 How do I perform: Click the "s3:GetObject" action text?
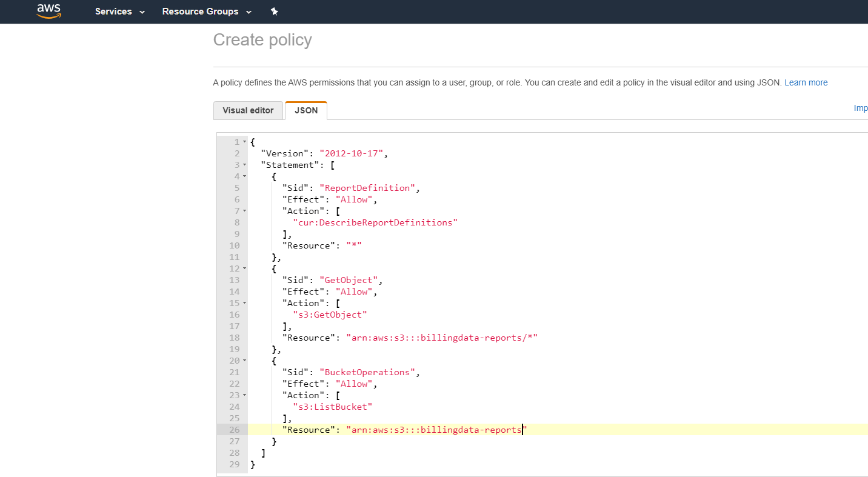point(330,315)
